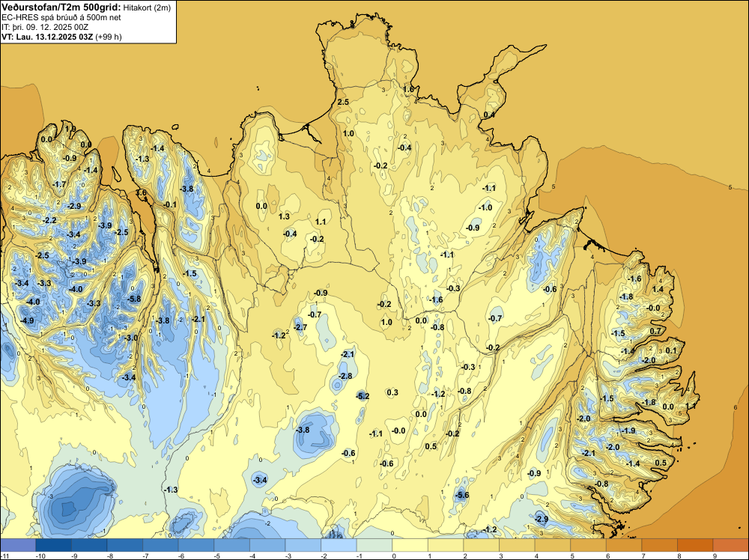Click the title 'Veðurstofan/T2m 500grid:'
Viewport: 749px width, 560px height.
pos(61,7)
